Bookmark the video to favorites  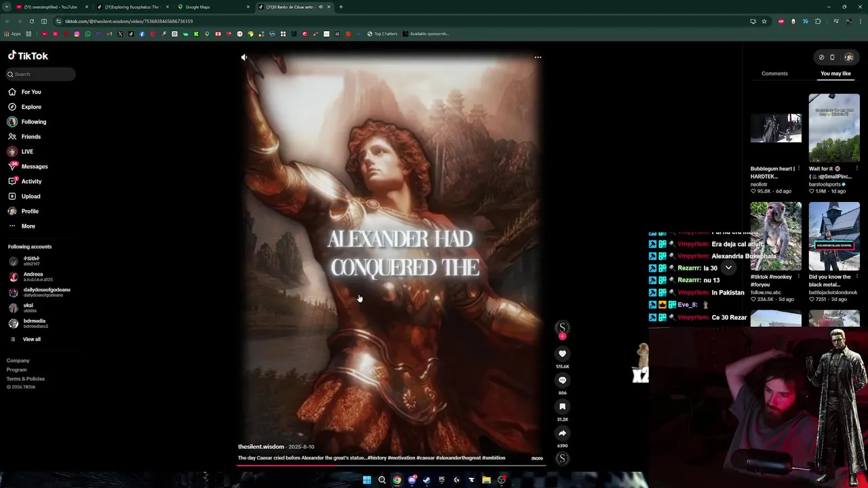point(562,407)
